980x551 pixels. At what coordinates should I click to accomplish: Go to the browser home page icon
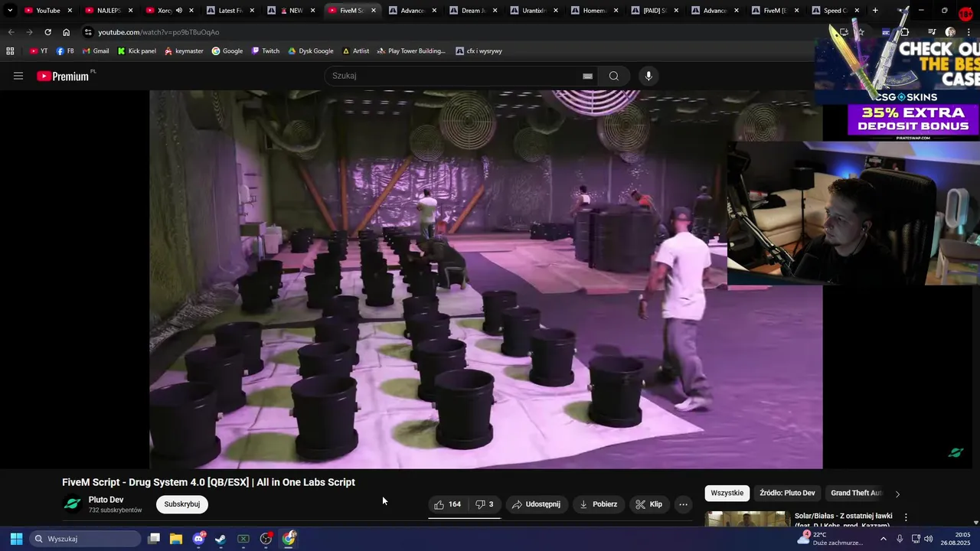click(66, 32)
